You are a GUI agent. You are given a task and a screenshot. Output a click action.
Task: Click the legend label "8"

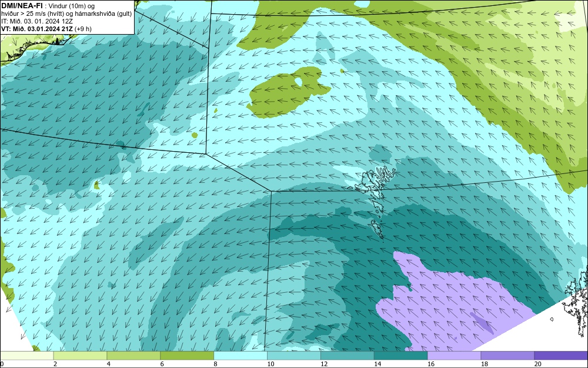(x=216, y=364)
